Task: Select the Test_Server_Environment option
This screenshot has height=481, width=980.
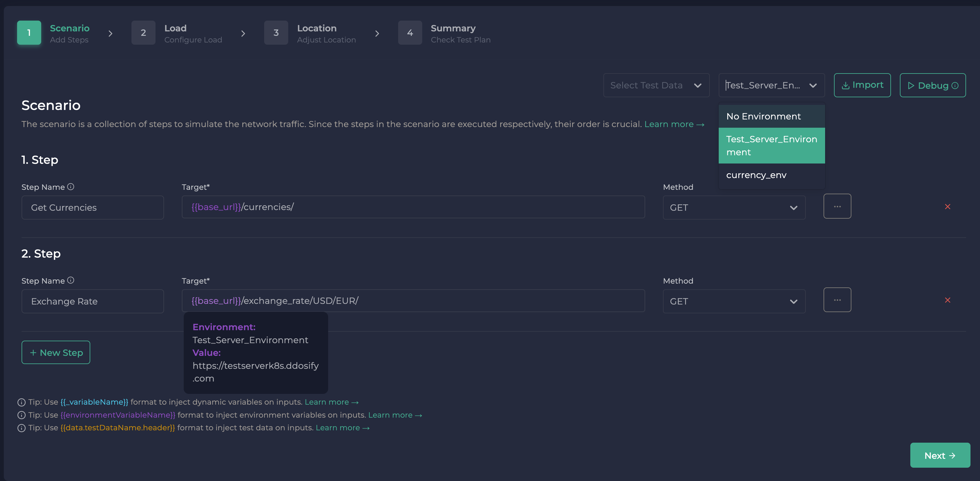Action: click(771, 145)
